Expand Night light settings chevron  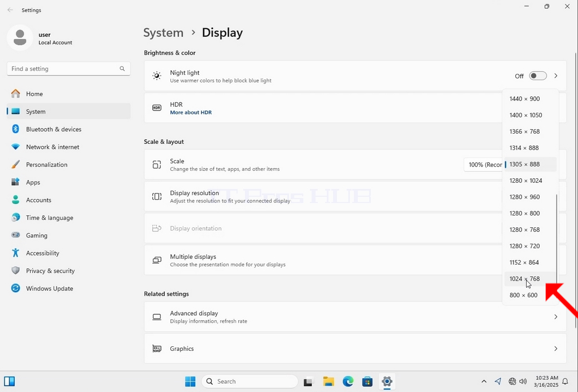556,76
